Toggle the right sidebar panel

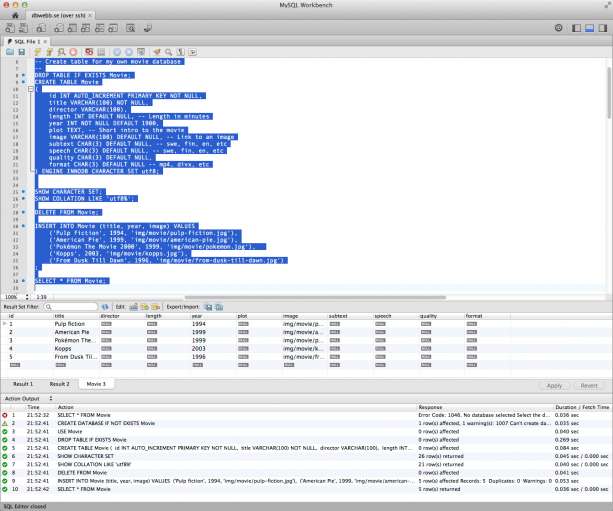603,28
